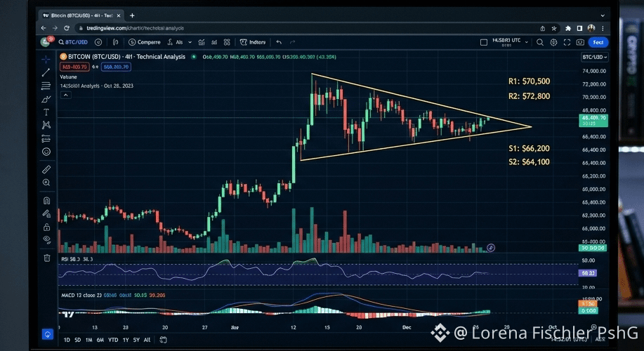Toggle the magnet snap mode
Viewport: 644px width, 351px height.
46,200
